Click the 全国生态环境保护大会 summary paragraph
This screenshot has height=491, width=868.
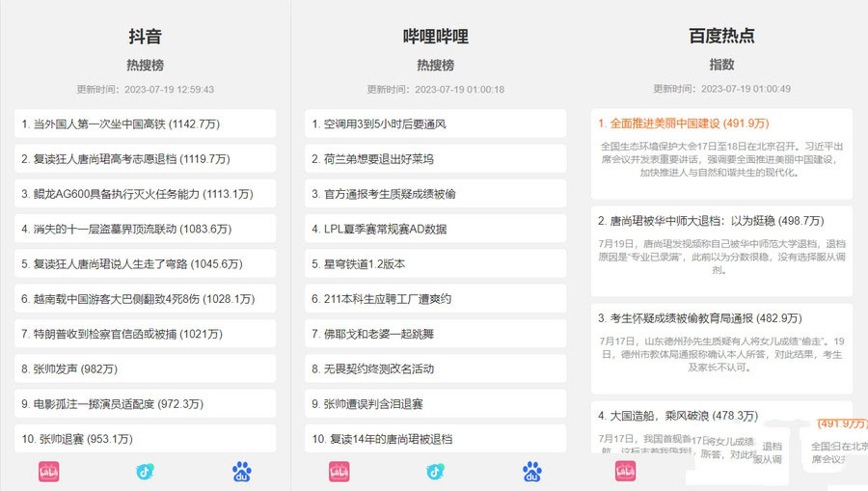(721, 159)
